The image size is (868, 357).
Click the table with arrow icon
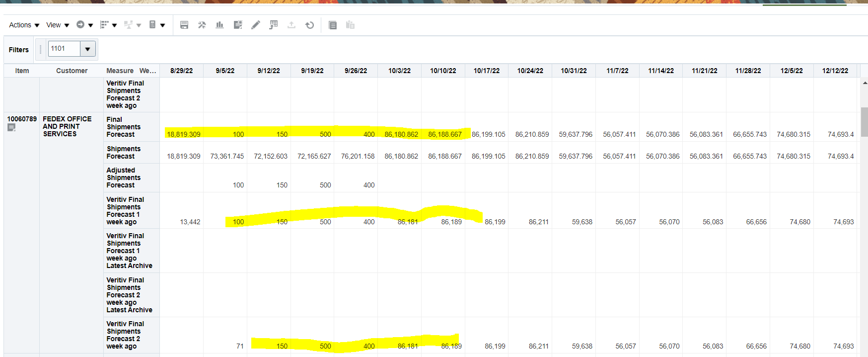(274, 25)
